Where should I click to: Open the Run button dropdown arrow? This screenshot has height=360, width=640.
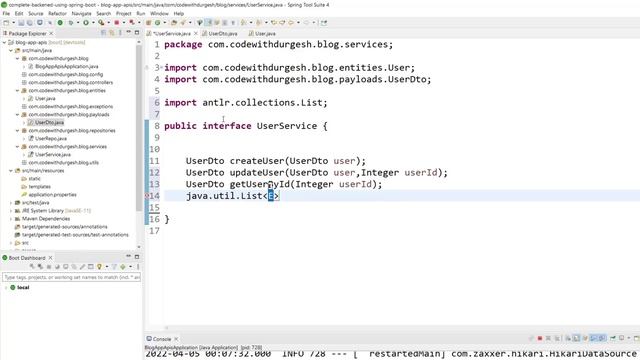93,23
